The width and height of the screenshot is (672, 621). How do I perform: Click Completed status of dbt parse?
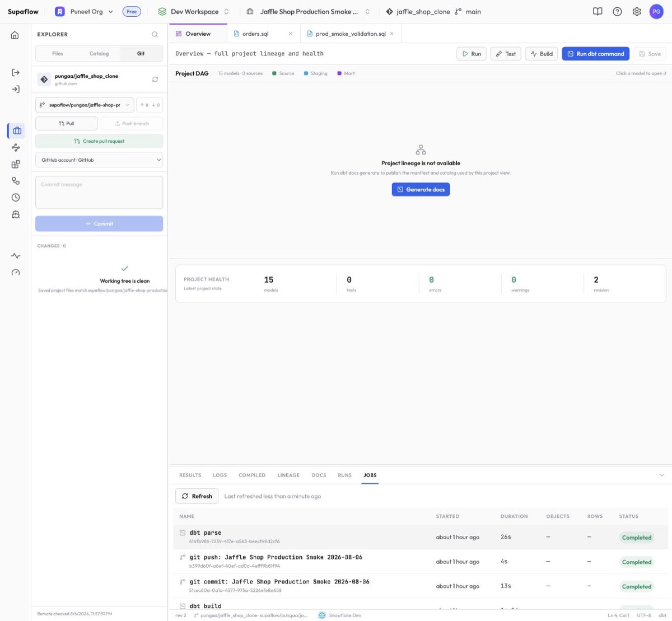pyautogui.click(x=637, y=538)
